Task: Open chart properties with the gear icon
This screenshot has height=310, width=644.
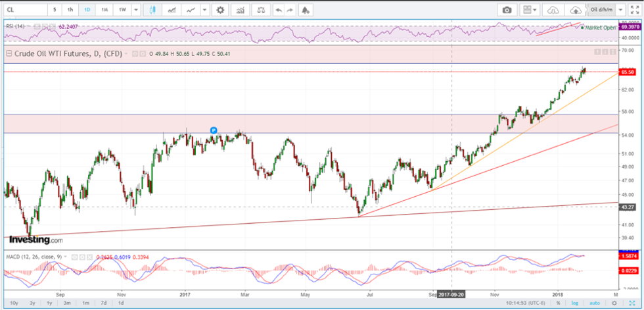Action: tap(220, 10)
